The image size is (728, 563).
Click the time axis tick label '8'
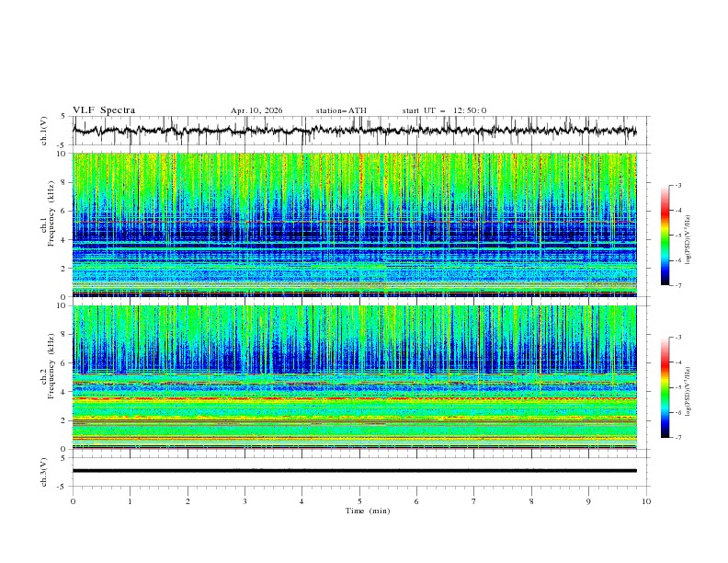(531, 501)
